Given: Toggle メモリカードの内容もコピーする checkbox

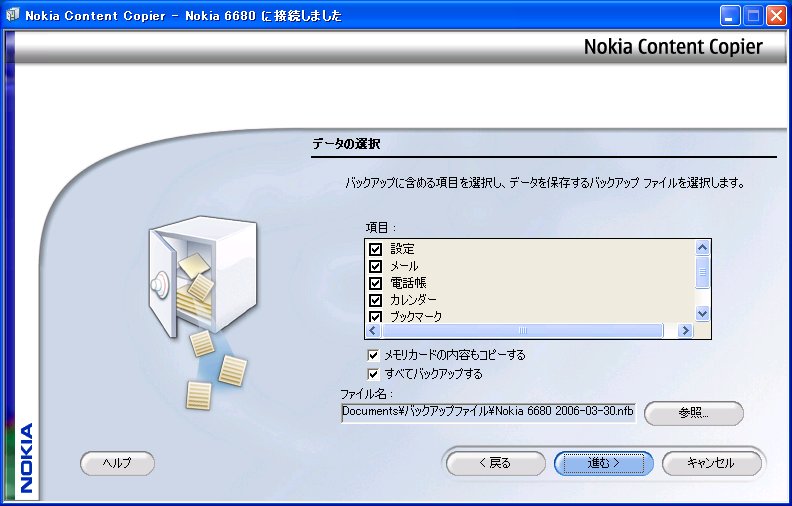Looking at the screenshot, I should coord(373,356).
